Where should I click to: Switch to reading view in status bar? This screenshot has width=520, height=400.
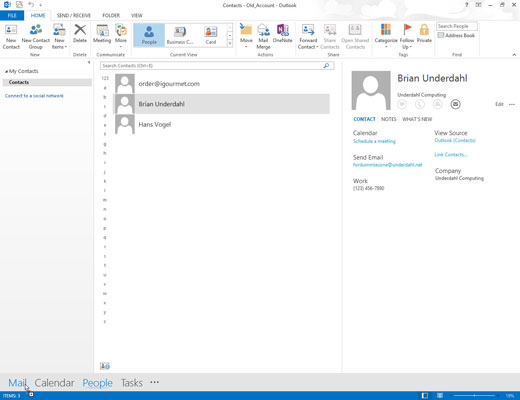(440, 396)
